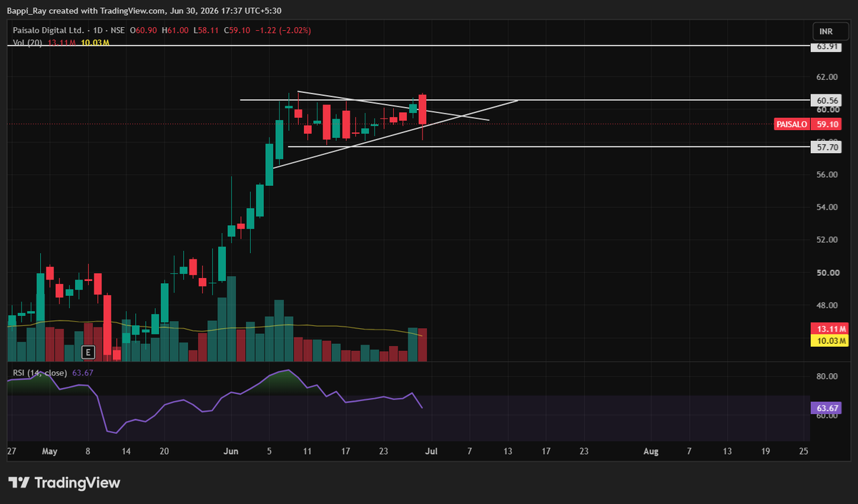Click the last red candle near Jul
This screenshot has height=504, width=858.
[x=423, y=109]
